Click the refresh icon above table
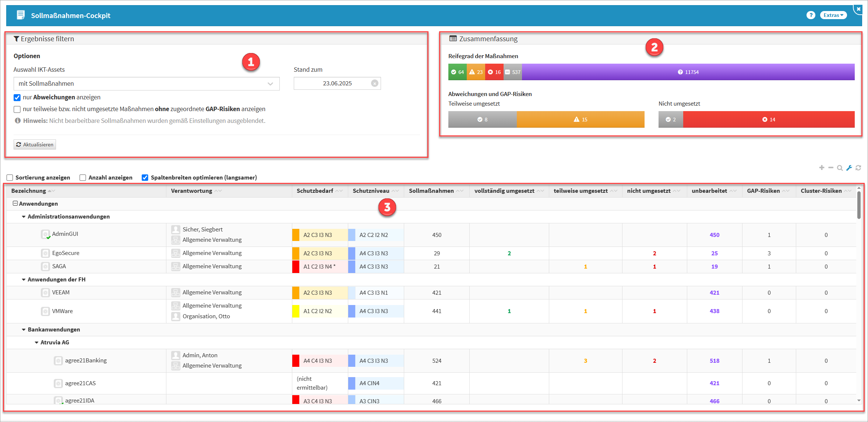This screenshot has width=868, height=422. [858, 168]
